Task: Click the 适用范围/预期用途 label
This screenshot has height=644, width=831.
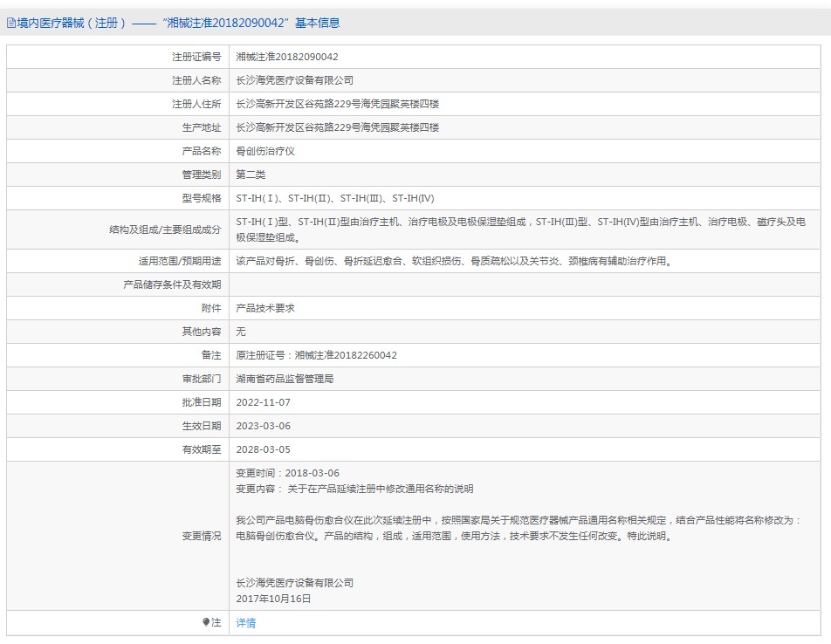Action: pos(180,261)
